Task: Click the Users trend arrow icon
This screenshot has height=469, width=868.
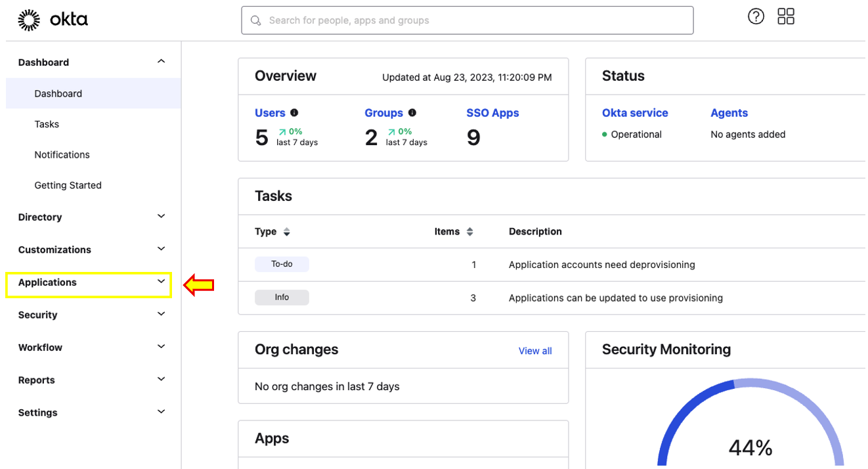Action: (282, 132)
